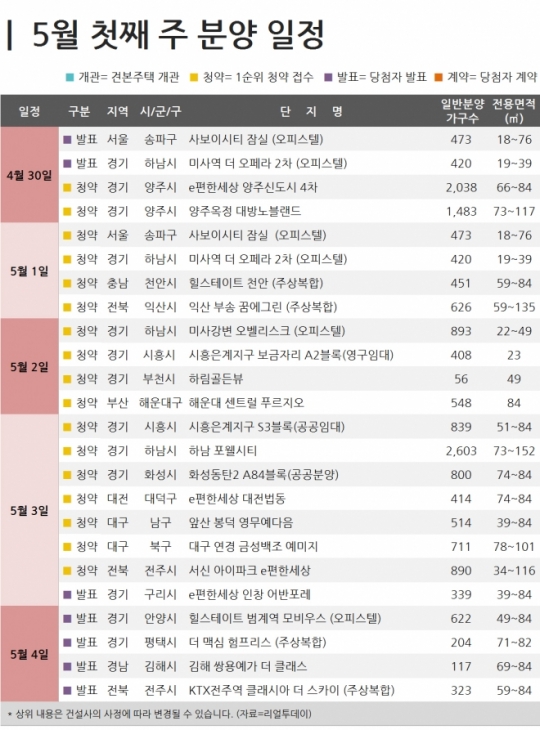Click the yellow 청약 legend square
The image size is (540, 730).
(195, 77)
